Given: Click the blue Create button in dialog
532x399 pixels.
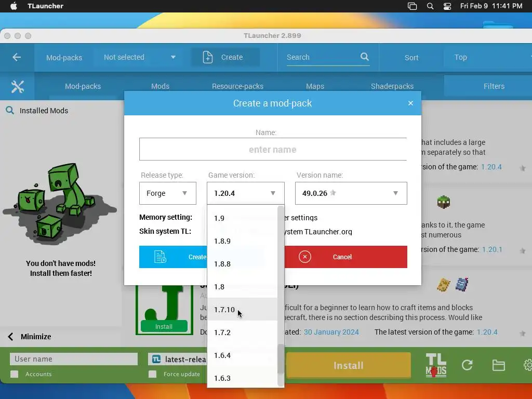Looking at the screenshot, I should [x=173, y=257].
